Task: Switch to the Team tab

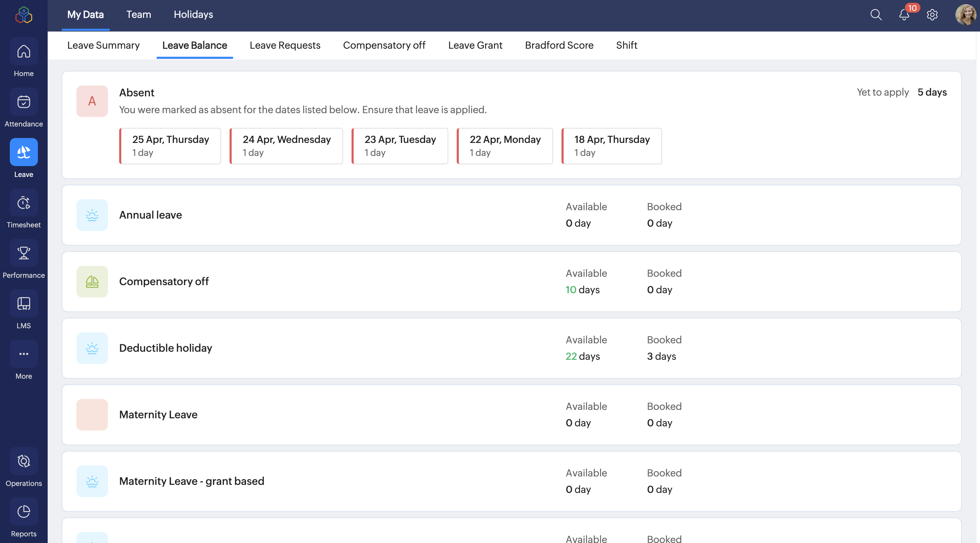Action: 138,14
